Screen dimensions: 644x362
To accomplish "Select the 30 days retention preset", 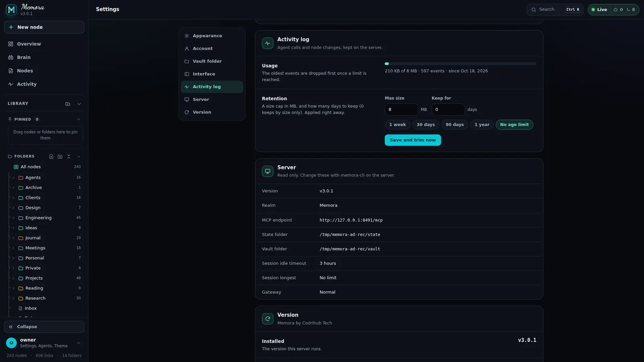I will (x=425, y=125).
